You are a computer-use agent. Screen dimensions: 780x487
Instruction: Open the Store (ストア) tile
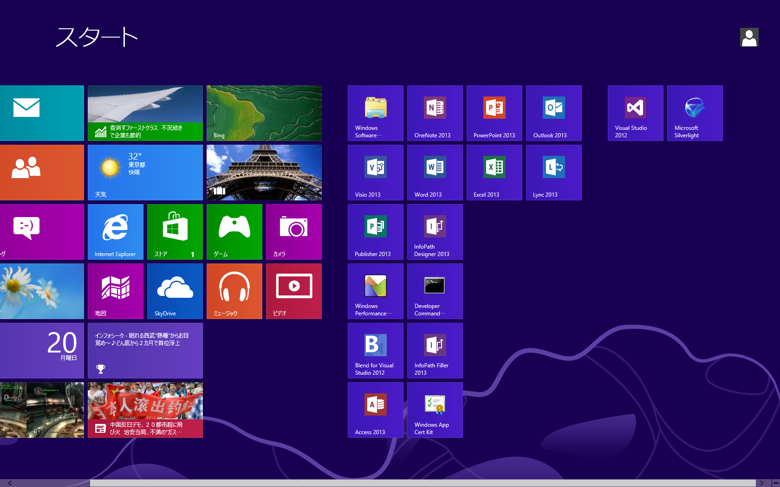click(x=175, y=232)
